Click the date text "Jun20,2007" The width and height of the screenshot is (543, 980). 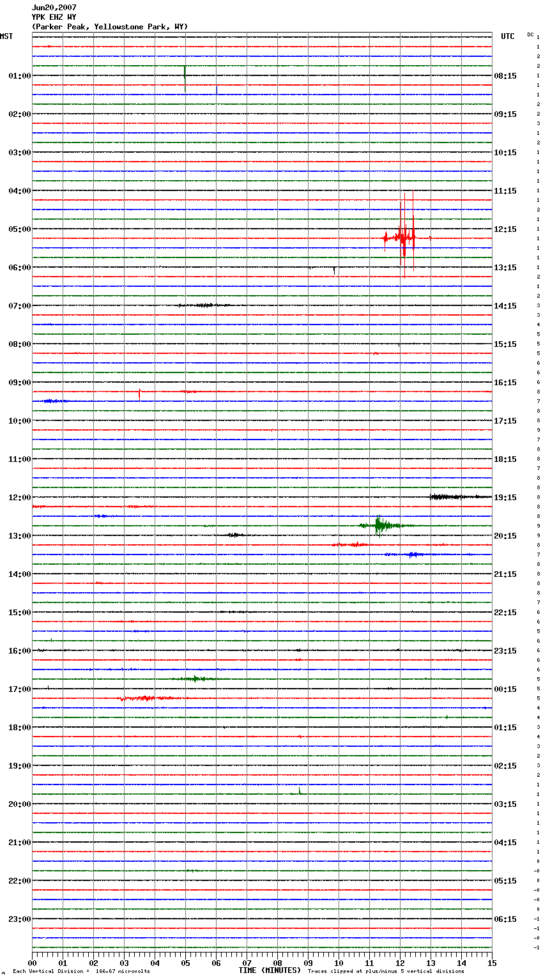(54, 8)
